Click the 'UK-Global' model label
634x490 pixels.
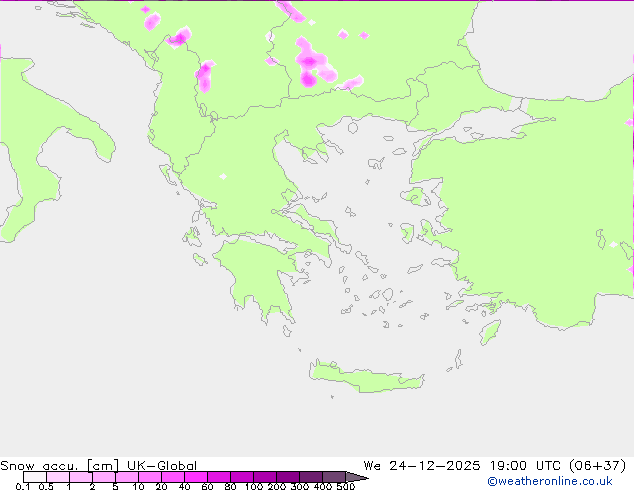pos(162,466)
